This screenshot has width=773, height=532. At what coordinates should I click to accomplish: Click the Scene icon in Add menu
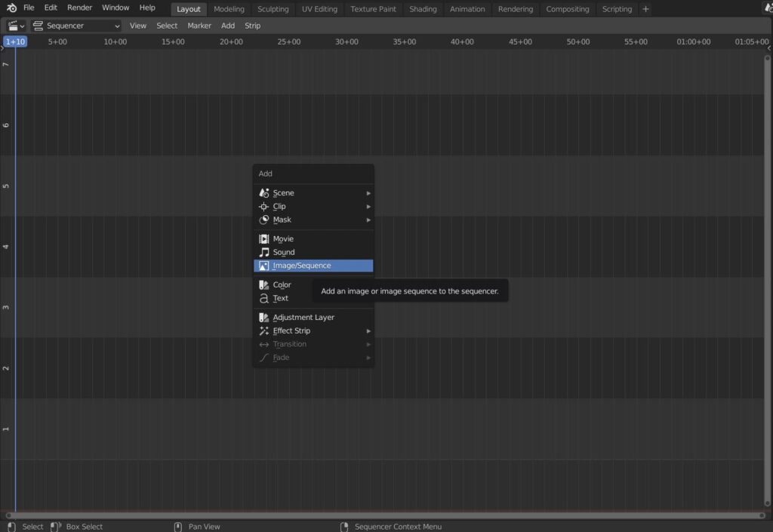pyautogui.click(x=263, y=192)
